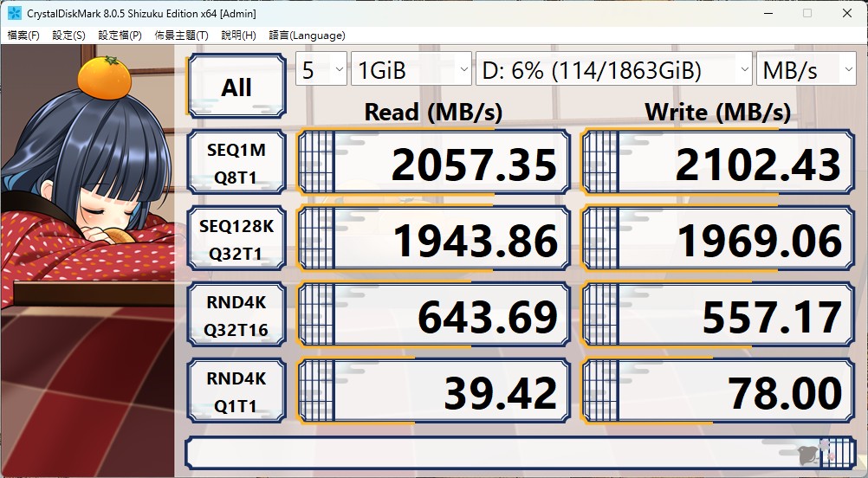Open the D: drive selection dropdown
Viewport: 868px width, 478px height.
click(613, 70)
